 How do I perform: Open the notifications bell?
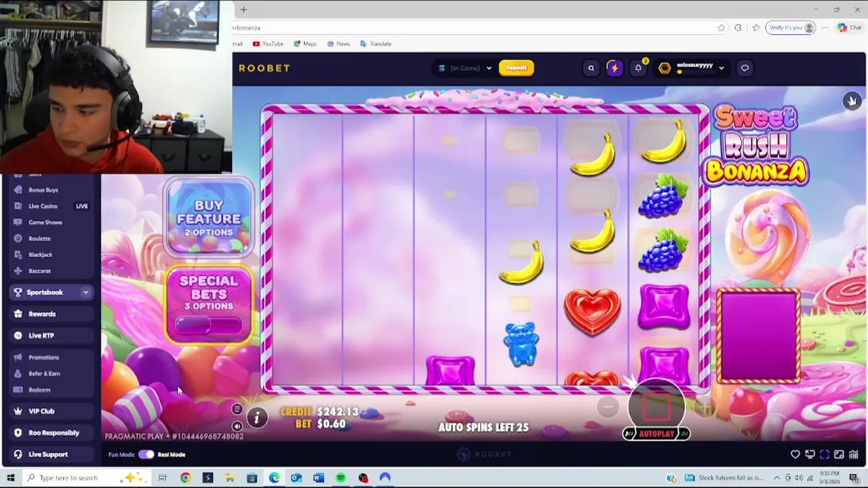point(638,68)
